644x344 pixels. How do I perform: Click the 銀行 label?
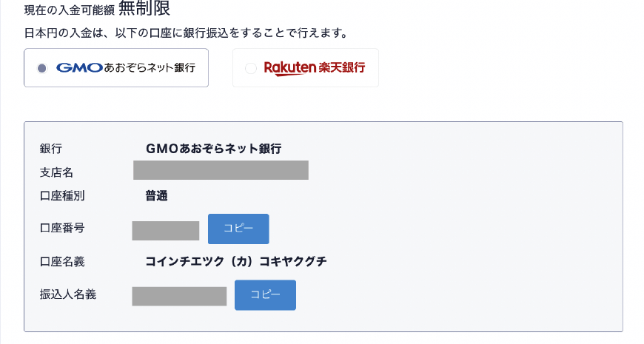(x=51, y=149)
